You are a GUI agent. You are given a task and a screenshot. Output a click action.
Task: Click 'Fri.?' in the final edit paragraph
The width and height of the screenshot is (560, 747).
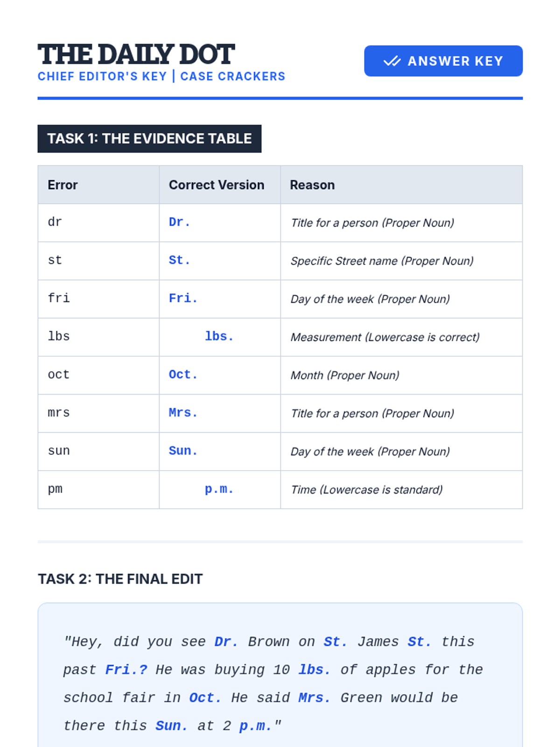(126, 670)
